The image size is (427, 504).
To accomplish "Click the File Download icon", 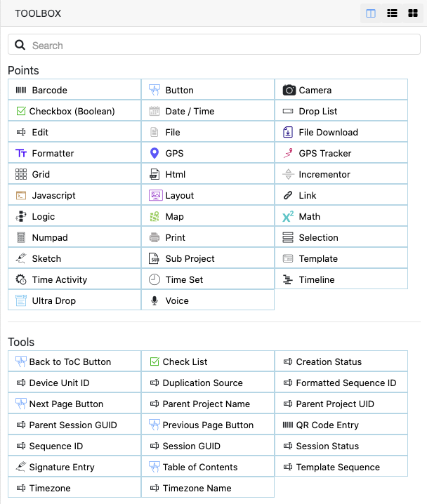I will [x=288, y=132].
